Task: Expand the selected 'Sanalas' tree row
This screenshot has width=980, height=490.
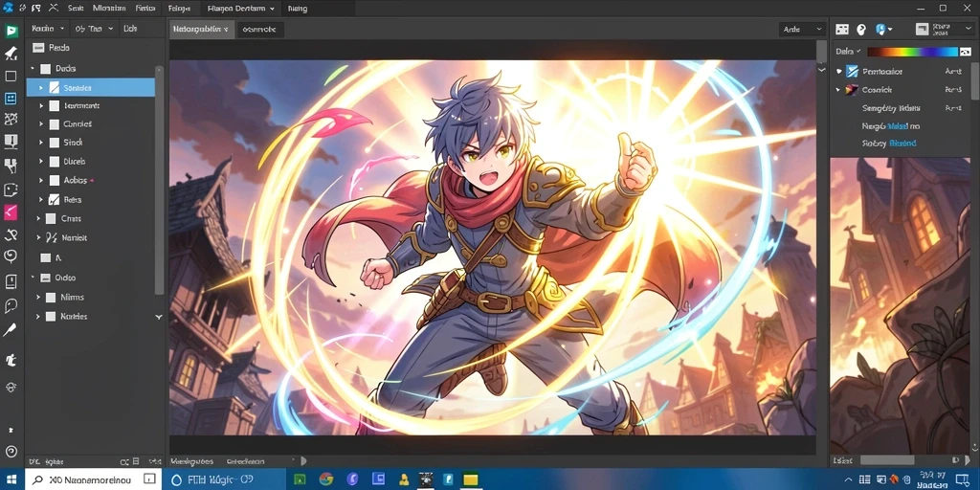Action: pos(41,87)
